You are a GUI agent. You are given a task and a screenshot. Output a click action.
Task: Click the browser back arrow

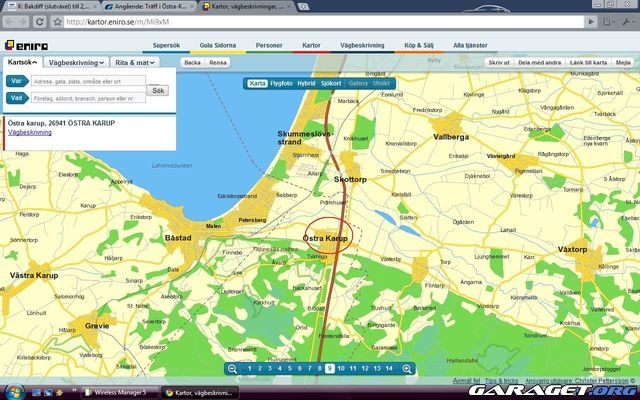[x=8, y=21]
